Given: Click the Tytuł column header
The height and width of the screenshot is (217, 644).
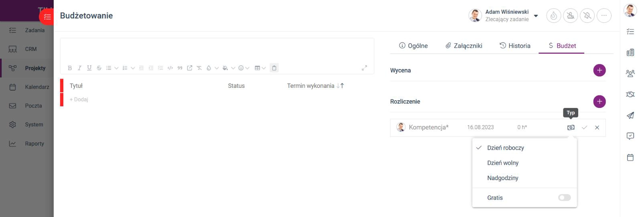Looking at the screenshot, I should point(76,86).
